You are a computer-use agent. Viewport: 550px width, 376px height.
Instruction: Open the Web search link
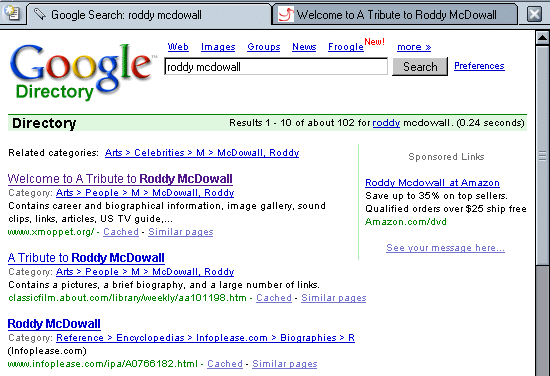[x=178, y=47]
